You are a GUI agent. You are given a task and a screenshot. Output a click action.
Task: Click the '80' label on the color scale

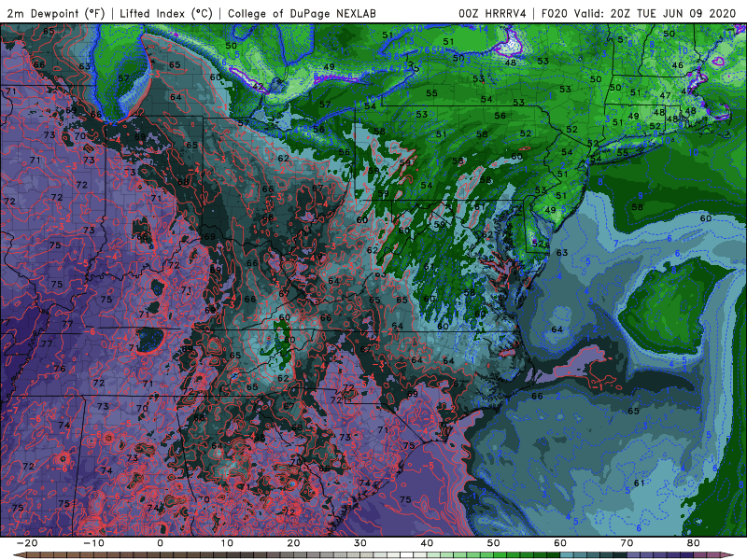pos(694,543)
